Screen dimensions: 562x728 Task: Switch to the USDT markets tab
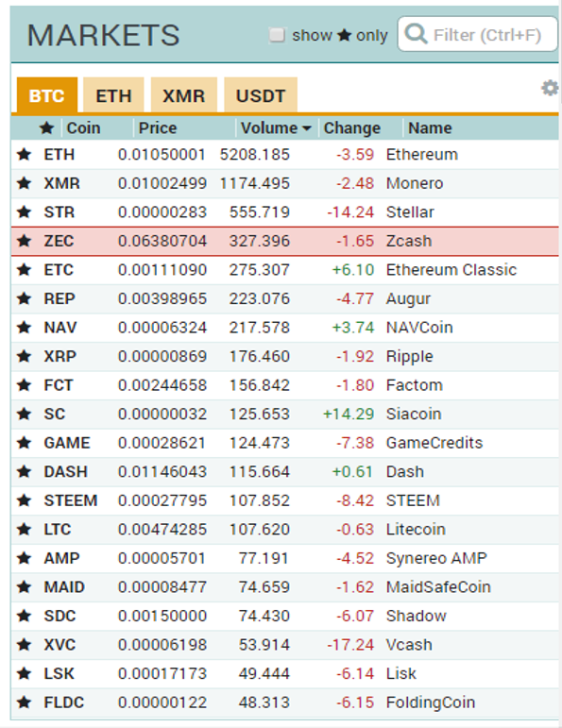click(x=261, y=95)
